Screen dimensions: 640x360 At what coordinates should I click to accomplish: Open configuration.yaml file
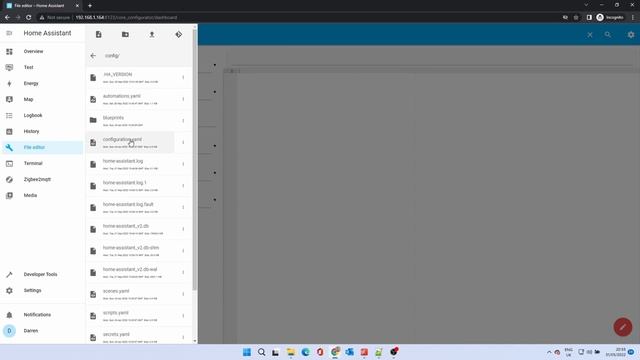(131, 142)
